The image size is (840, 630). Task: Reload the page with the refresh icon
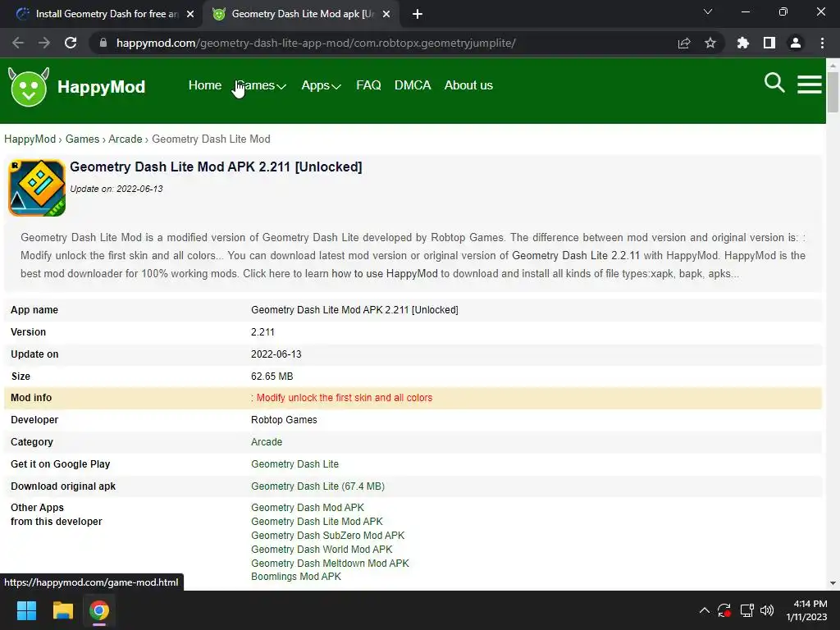71,43
